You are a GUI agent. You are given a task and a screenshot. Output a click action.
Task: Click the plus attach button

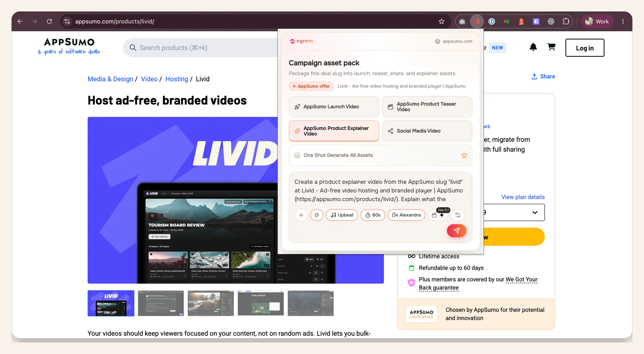click(x=301, y=215)
